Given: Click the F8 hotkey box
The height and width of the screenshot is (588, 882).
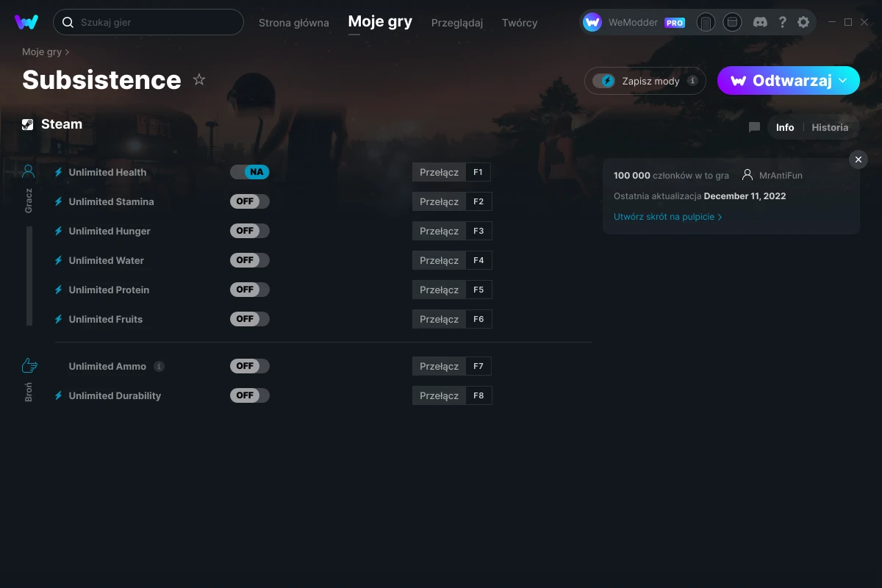Looking at the screenshot, I should click(478, 395).
